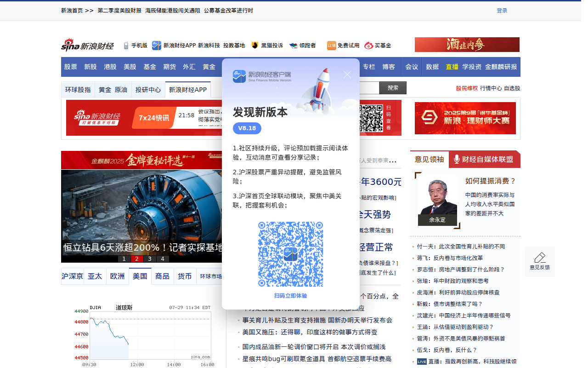This screenshot has width=588, height=368.
Task: Switch market tab to 亚太
Action: (95, 276)
